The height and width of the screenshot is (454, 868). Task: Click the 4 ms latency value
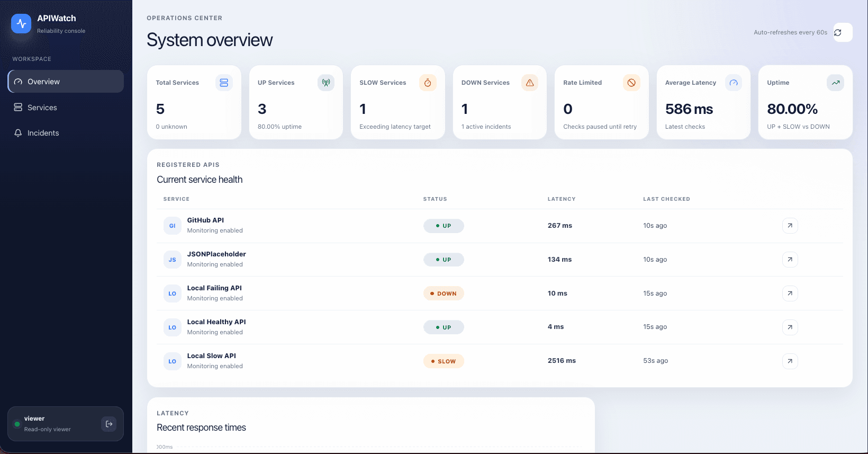point(556,327)
